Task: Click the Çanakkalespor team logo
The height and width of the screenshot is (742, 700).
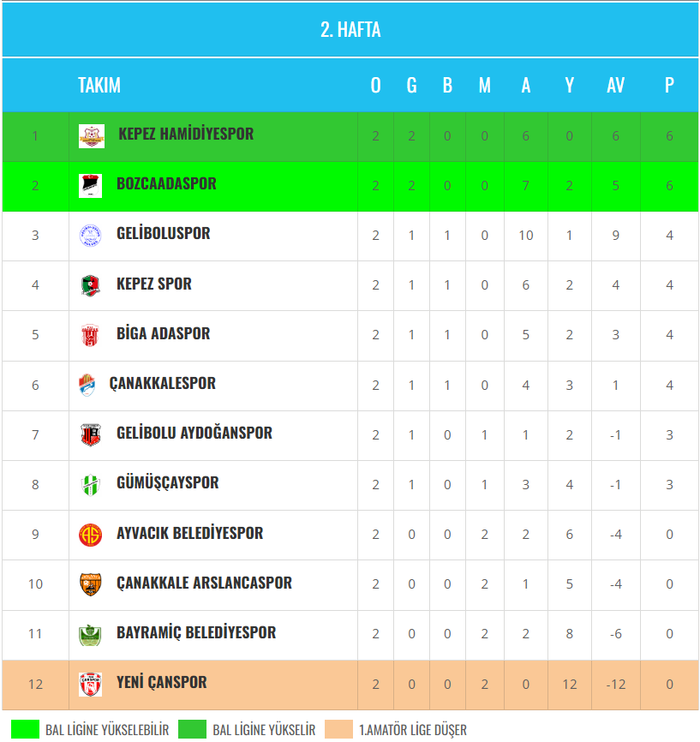Action: point(87,385)
